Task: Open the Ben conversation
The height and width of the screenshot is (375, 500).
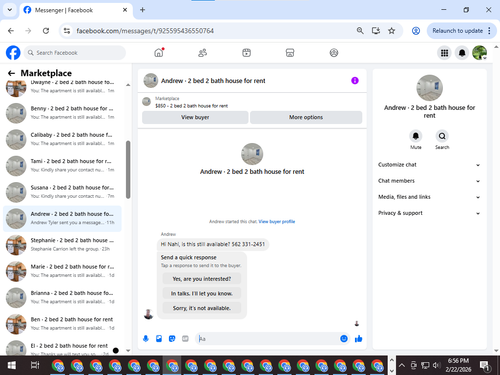Action: 62,323
